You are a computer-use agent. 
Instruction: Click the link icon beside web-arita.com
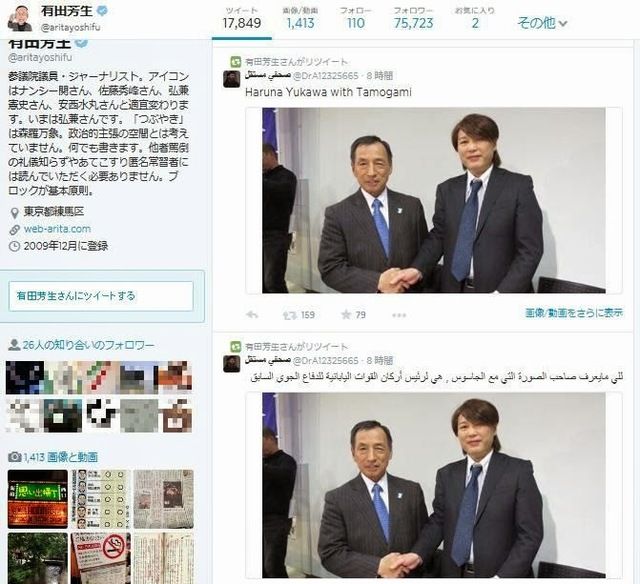14,229
